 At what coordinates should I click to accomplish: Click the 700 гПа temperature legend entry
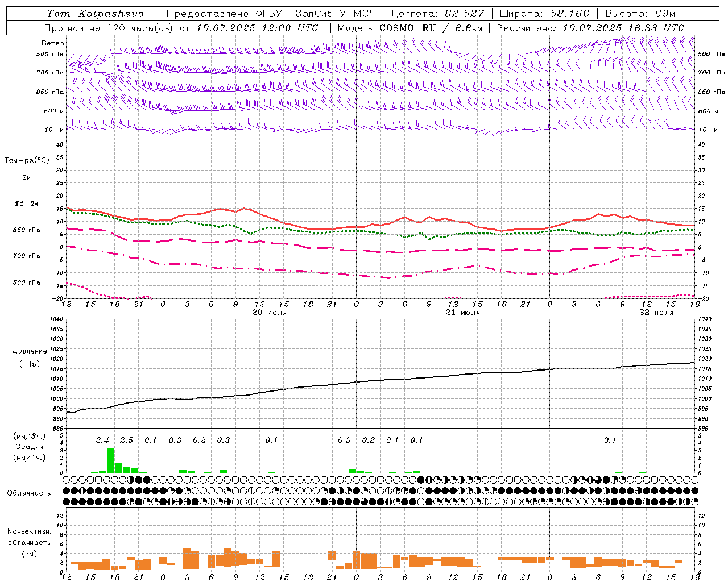click(27, 259)
